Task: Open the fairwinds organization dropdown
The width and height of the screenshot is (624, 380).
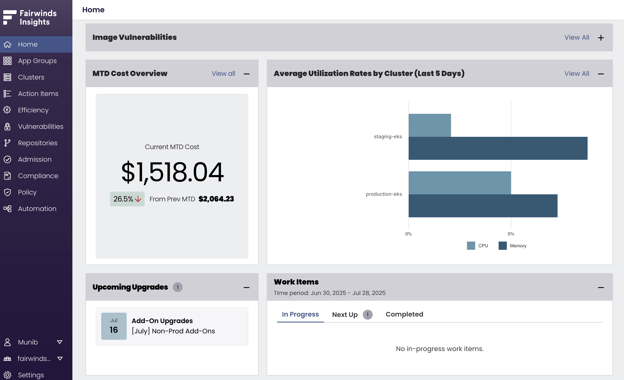Action: click(60, 359)
